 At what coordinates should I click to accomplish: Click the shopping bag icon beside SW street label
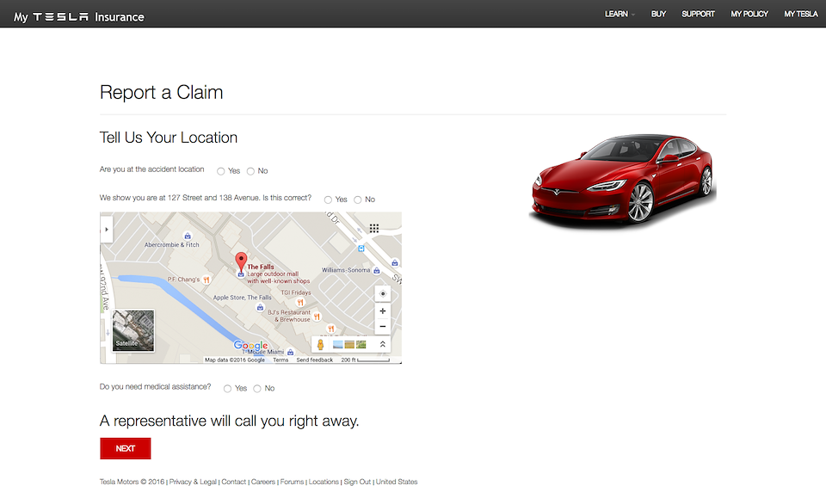click(x=395, y=262)
